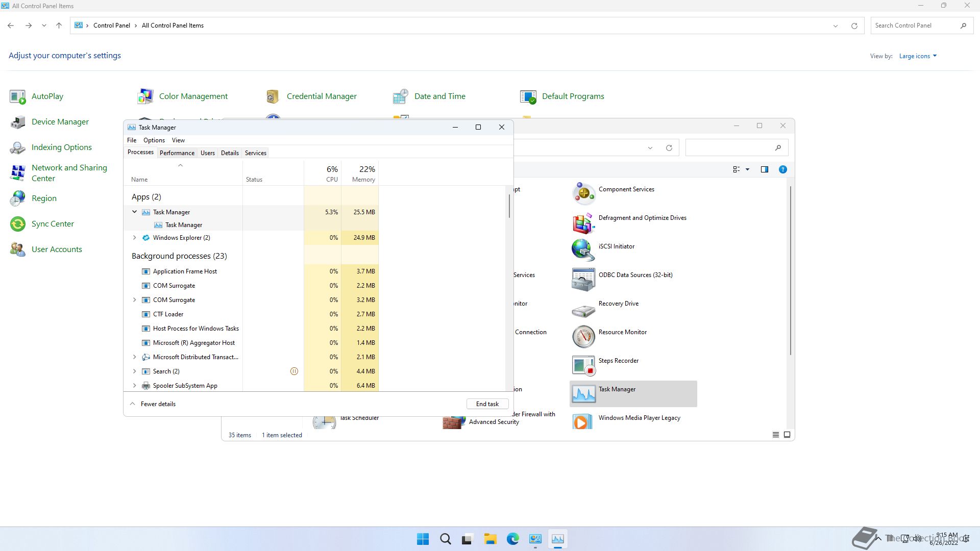Expand Windows Explorer (2) process

[x=134, y=238]
